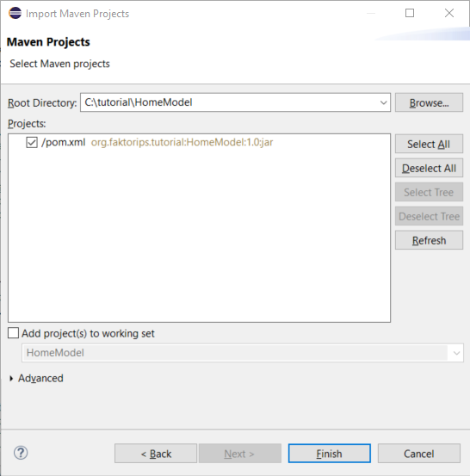Screen dimensions: 470x476
Task: Click the Deselect Tree button
Action: click(x=429, y=216)
